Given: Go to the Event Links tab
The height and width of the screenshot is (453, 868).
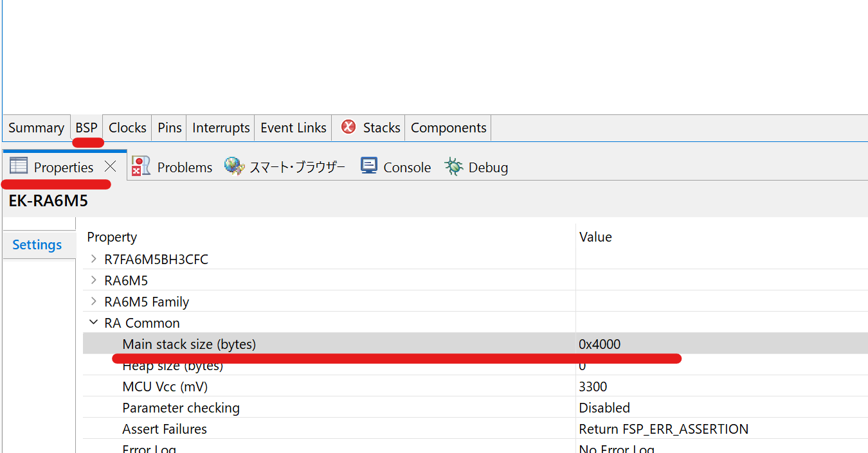Looking at the screenshot, I should click(x=293, y=128).
